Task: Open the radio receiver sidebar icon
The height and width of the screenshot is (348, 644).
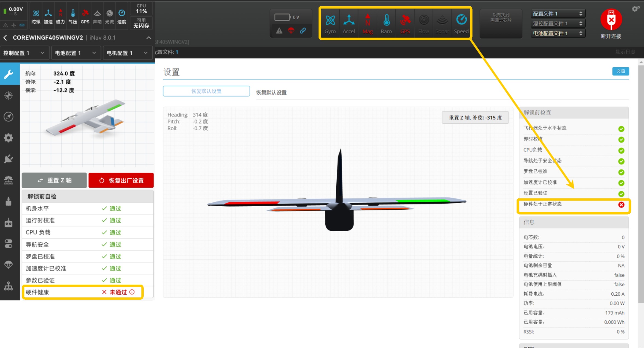Action: pyautogui.click(x=9, y=223)
